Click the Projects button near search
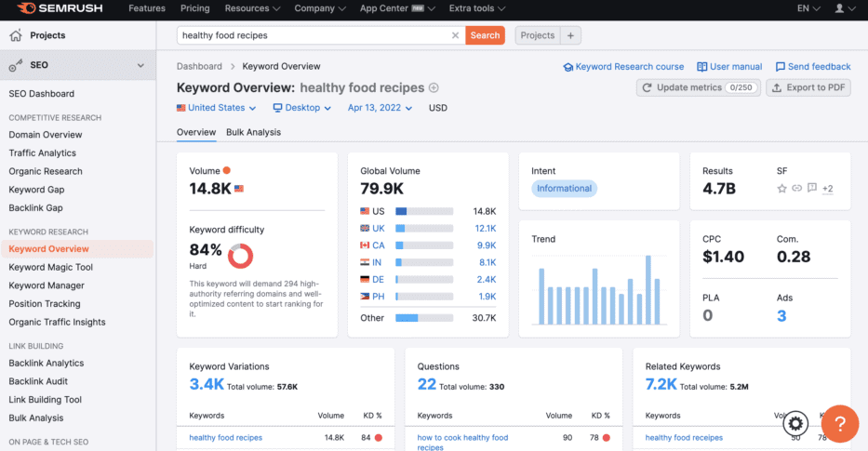The width and height of the screenshot is (868, 451). 538,35
